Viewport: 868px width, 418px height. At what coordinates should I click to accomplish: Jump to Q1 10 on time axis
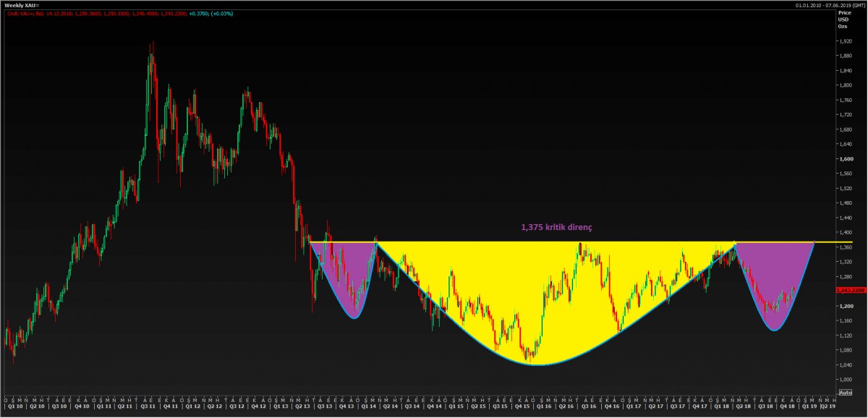click(x=14, y=406)
